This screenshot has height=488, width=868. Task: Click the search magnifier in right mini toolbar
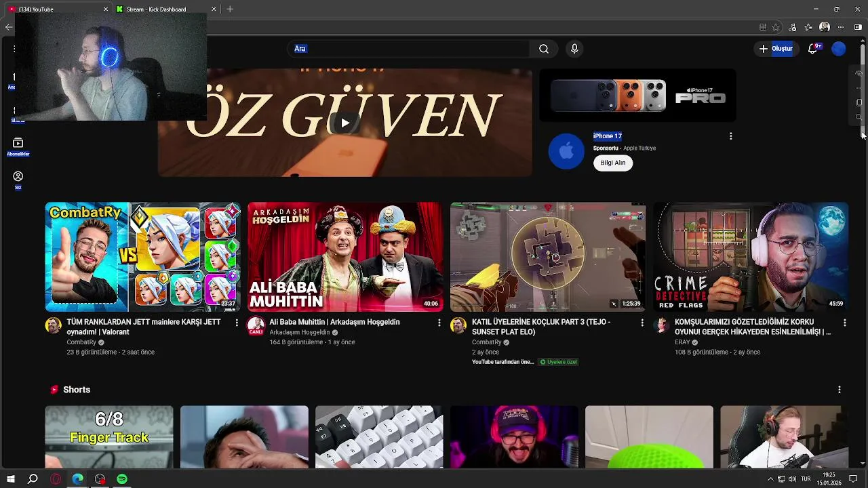(859, 117)
